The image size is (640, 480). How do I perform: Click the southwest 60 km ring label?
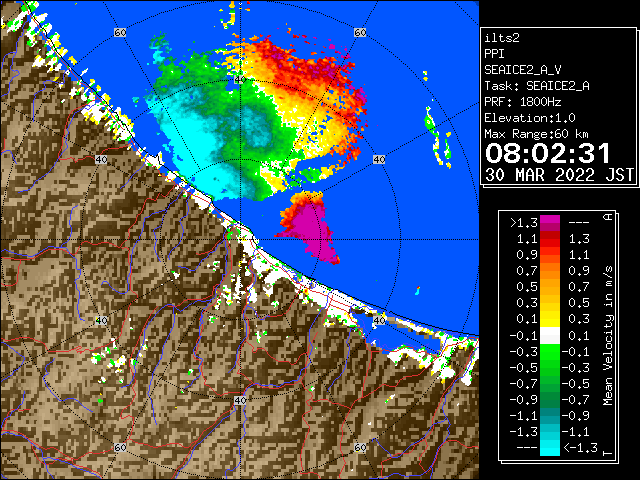click(x=120, y=447)
